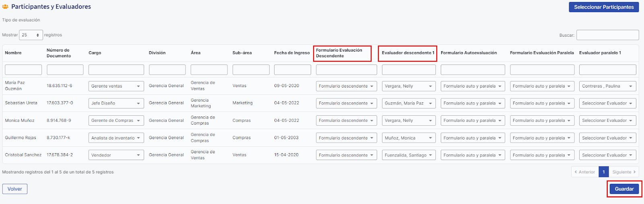Open María Paz Guzmán's Cargo dropdown

(x=116, y=86)
